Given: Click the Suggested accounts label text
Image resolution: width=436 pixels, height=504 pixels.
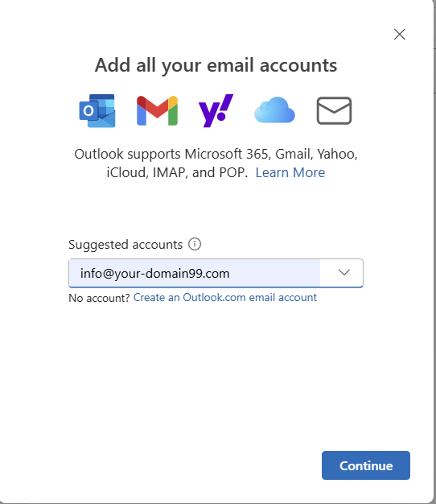Looking at the screenshot, I should point(125,245).
